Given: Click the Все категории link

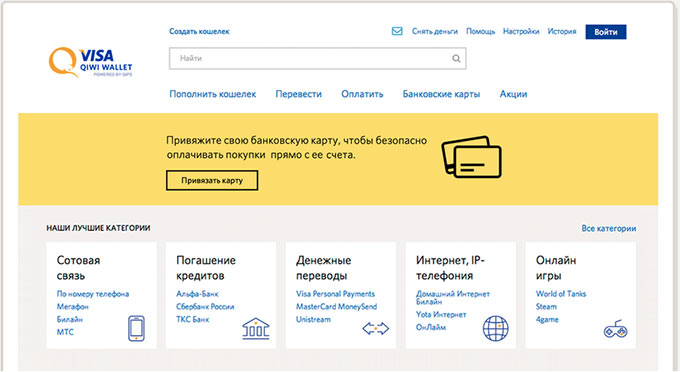Looking at the screenshot, I should (608, 228).
